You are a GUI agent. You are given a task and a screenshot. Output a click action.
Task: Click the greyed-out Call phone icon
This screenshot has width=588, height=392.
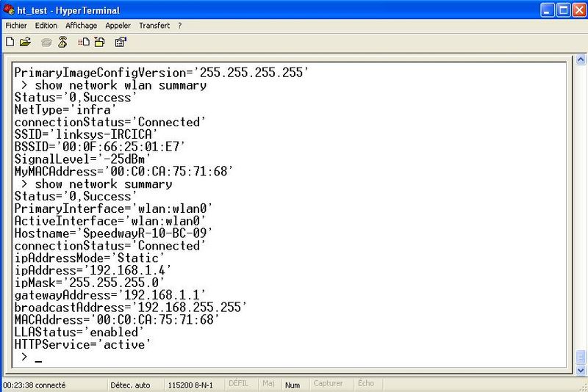tap(47, 42)
